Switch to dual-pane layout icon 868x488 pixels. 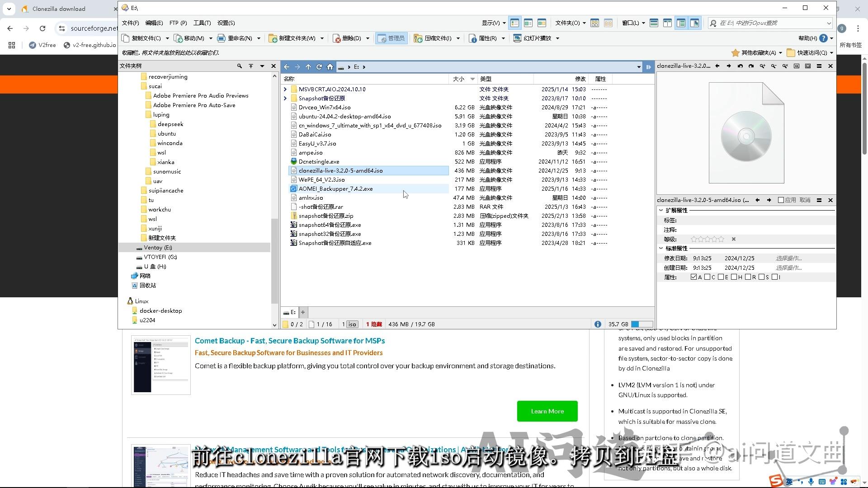(668, 23)
